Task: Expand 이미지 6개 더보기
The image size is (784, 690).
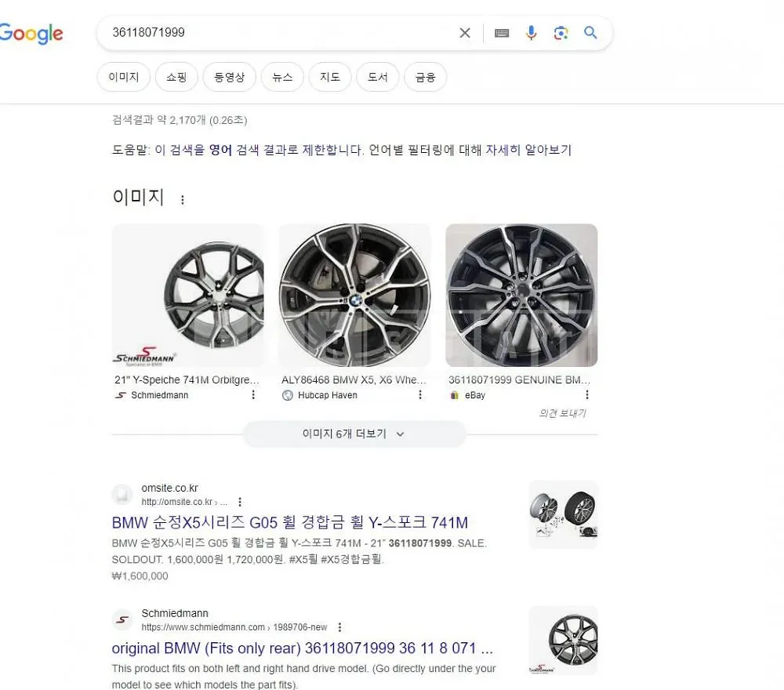Action: tap(354, 434)
